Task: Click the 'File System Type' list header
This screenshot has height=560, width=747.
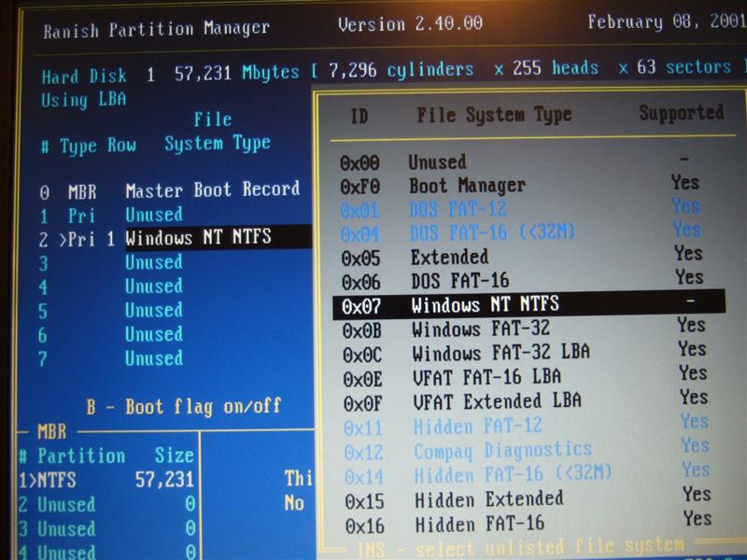Action: pyautogui.click(x=495, y=115)
